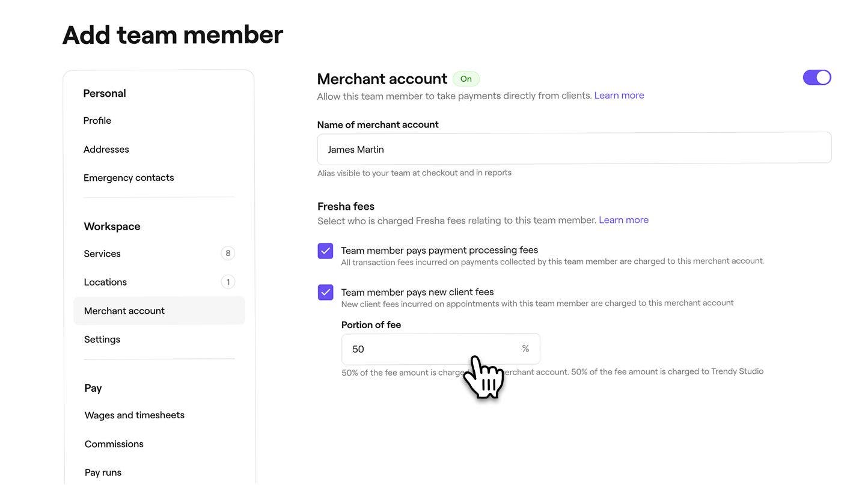Edit the portion of fee value

421,347
